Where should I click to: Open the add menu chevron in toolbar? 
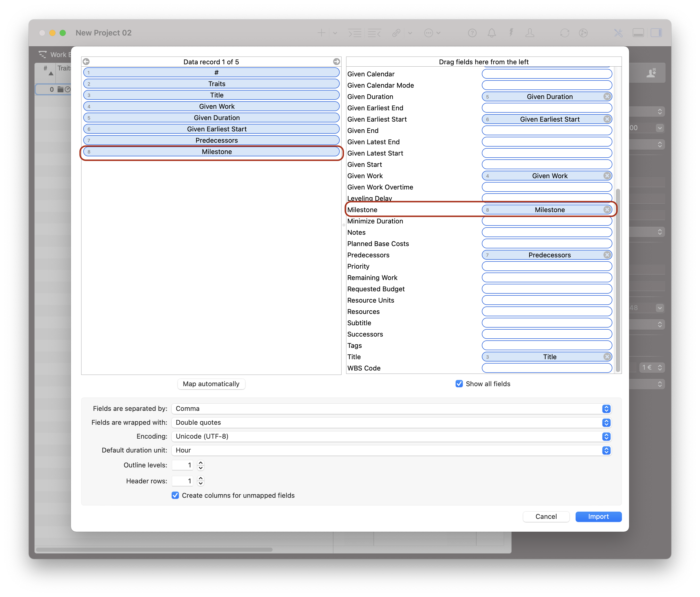pyautogui.click(x=335, y=33)
